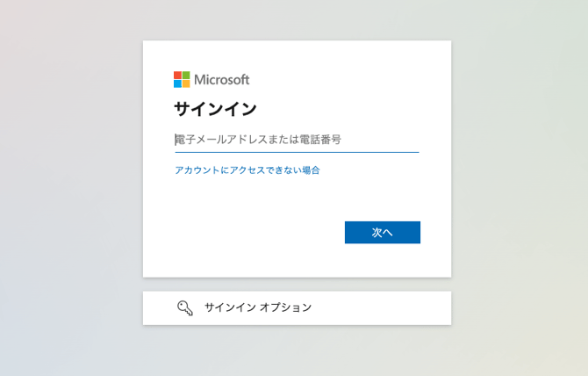Click the green square of the Microsoft logo
588x376 pixels.
pyautogui.click(x=186, y=75)
